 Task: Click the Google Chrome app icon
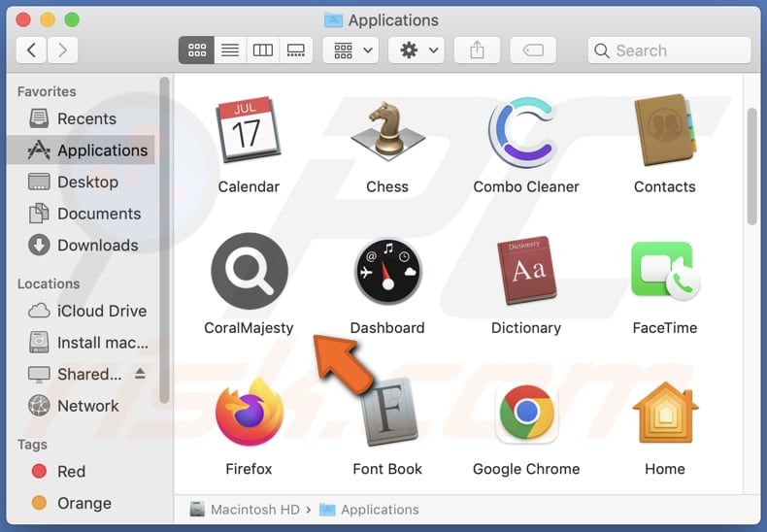526,413
